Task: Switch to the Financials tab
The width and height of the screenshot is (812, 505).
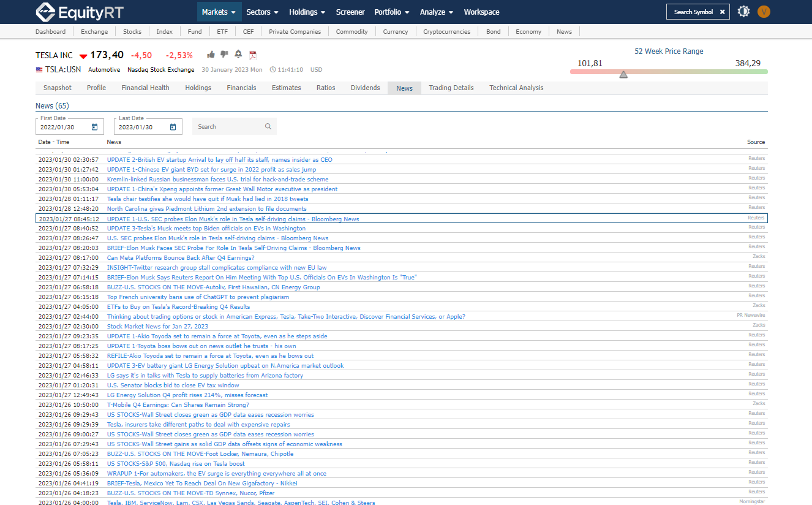Action: click(241, 88)
